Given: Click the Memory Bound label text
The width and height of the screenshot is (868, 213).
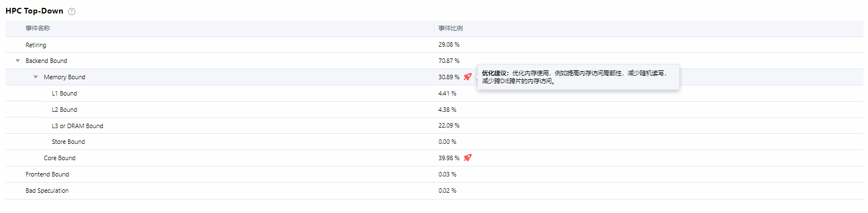Looking at the screenshot, I should coord(65,77).
